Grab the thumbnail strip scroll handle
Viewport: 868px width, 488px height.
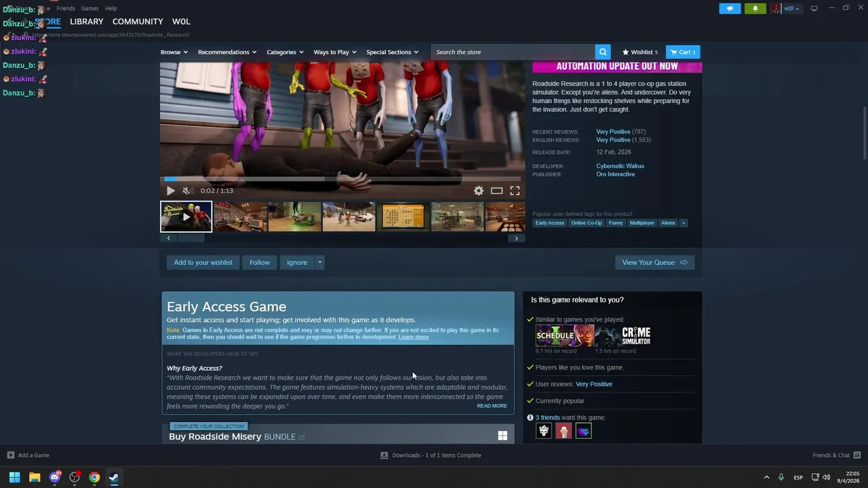pyautogui.click(x=191, y=239)
